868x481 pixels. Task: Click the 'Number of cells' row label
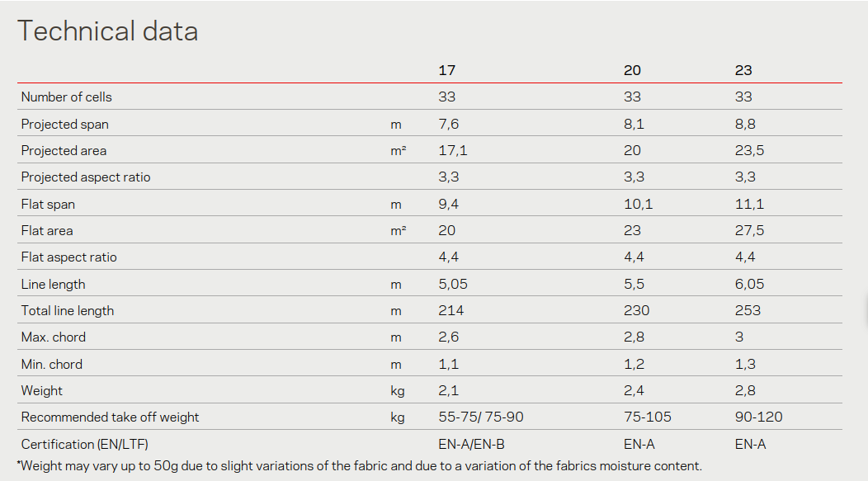[x=66, y=97]
